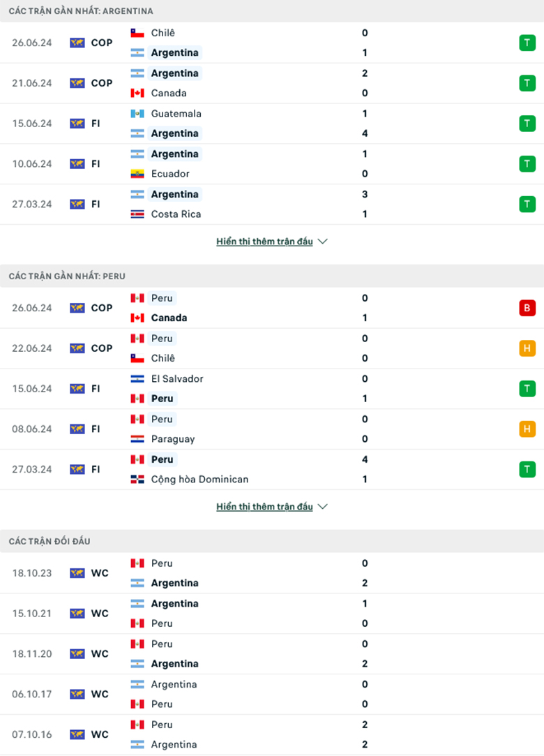Screen dimensions: 544x756
Task: Click the Paraguay flag icon
Action: 137,439
